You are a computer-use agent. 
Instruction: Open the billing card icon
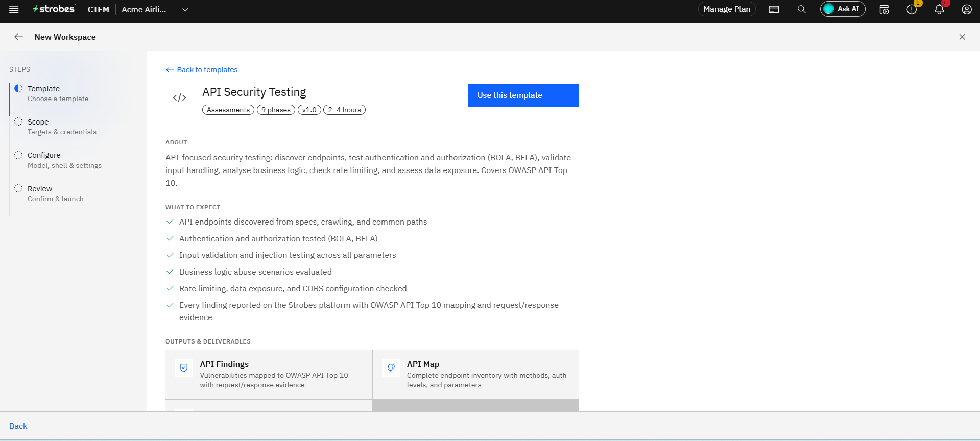click(x=774, y=9)
